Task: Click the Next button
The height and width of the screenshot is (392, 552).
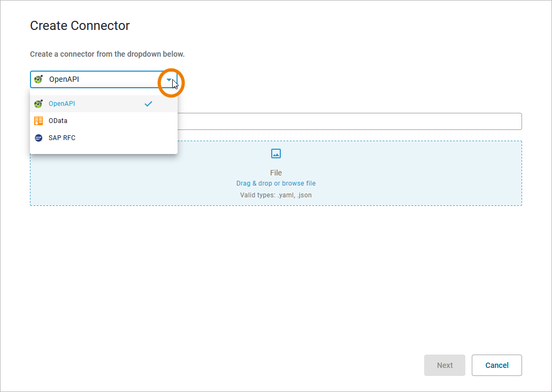Action: click(x=444, y=365)
